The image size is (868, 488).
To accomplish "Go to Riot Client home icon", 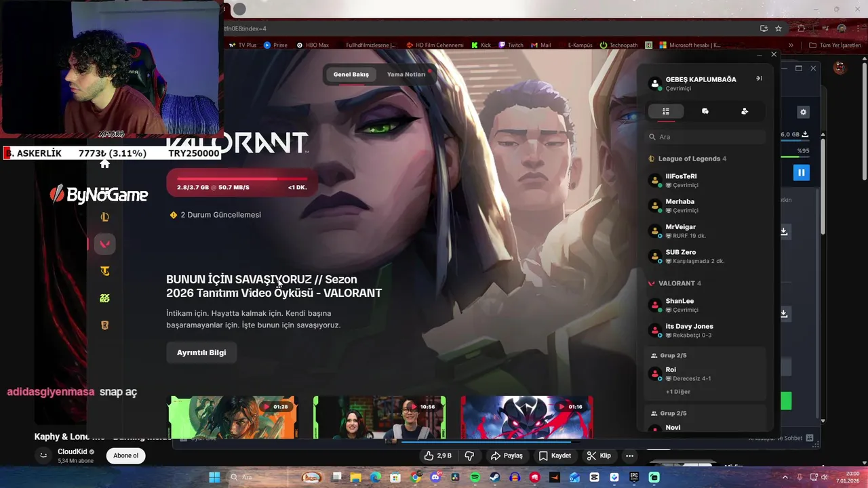I will [104, 164].
